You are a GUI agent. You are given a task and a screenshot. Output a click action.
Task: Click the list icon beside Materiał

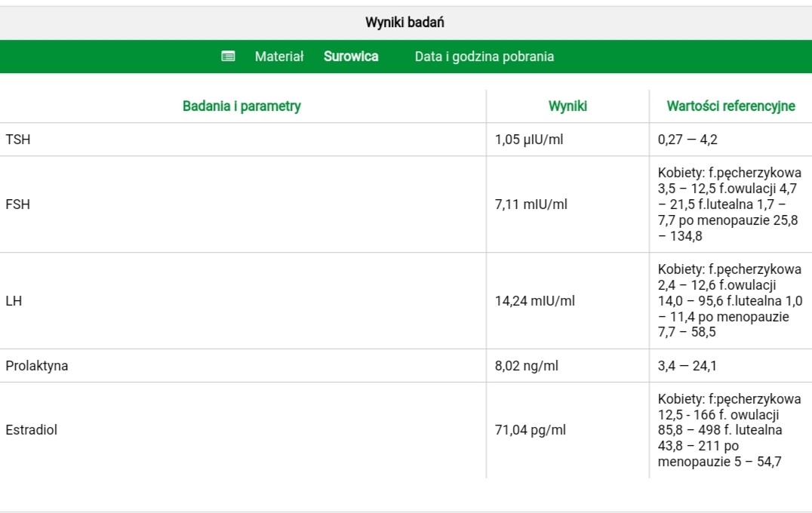tap(228, 57)
